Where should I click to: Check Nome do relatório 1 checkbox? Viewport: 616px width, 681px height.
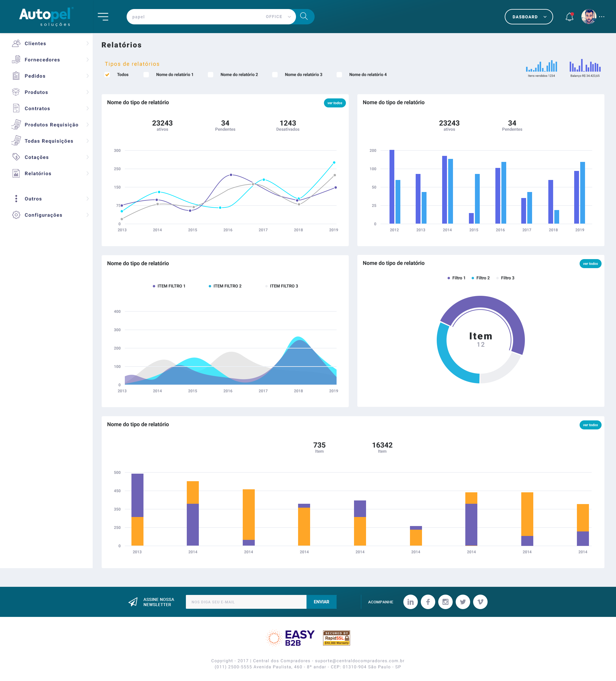point(146,75)
